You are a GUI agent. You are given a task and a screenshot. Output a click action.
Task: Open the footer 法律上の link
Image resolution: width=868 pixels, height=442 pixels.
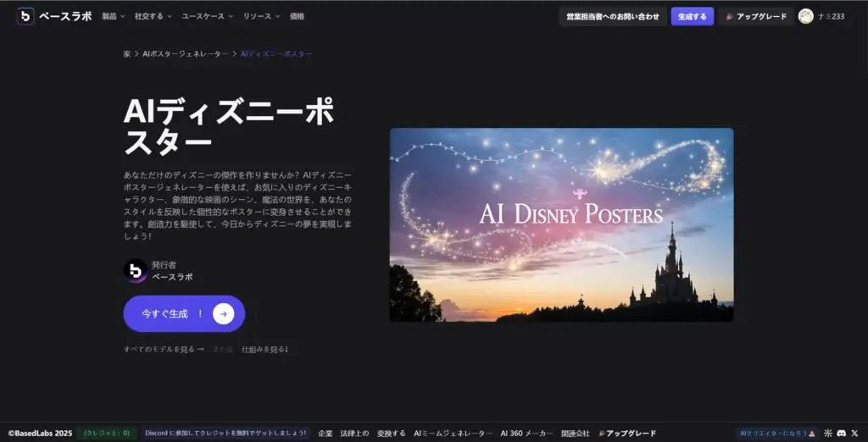[355, 434]
